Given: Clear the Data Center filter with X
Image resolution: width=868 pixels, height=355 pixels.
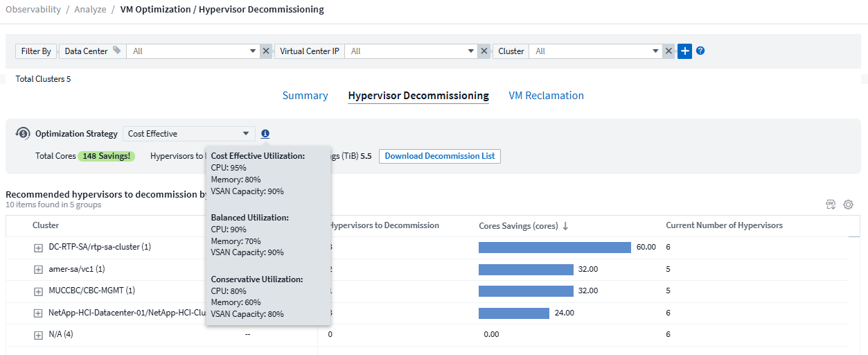Looking at the screenshot, I should click(x=266, y=51).
